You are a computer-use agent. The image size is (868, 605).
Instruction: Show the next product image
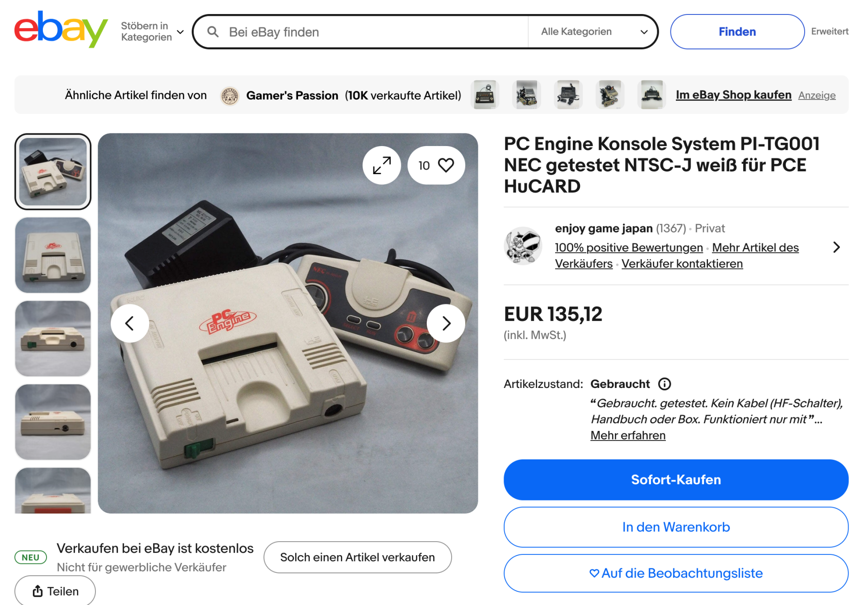[446, 323]
